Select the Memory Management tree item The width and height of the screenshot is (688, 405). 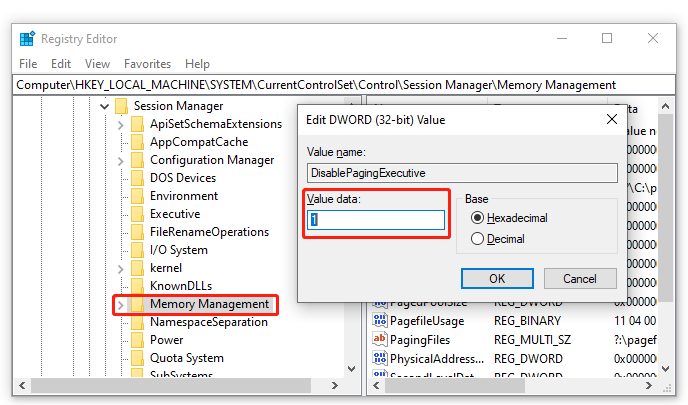[x=210, y=304]
